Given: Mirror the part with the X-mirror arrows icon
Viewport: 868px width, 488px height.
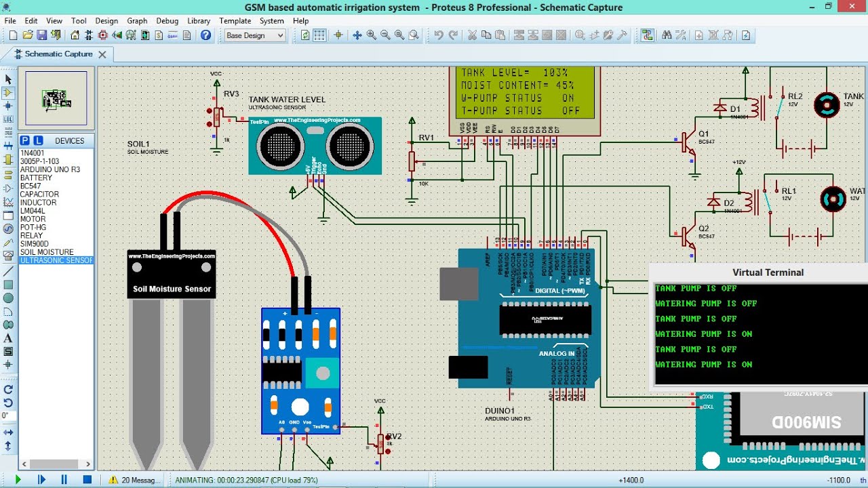Looking at the screenshot, I should pos(8,432).
